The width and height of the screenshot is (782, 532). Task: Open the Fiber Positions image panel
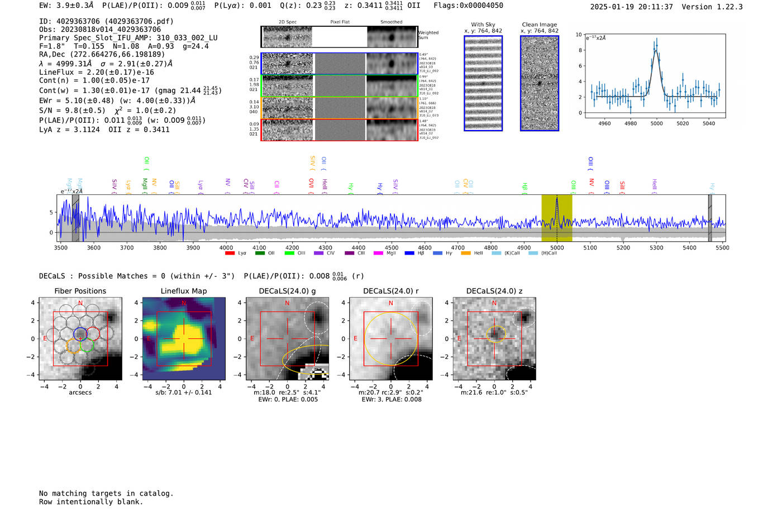click(x=80, y=339)
